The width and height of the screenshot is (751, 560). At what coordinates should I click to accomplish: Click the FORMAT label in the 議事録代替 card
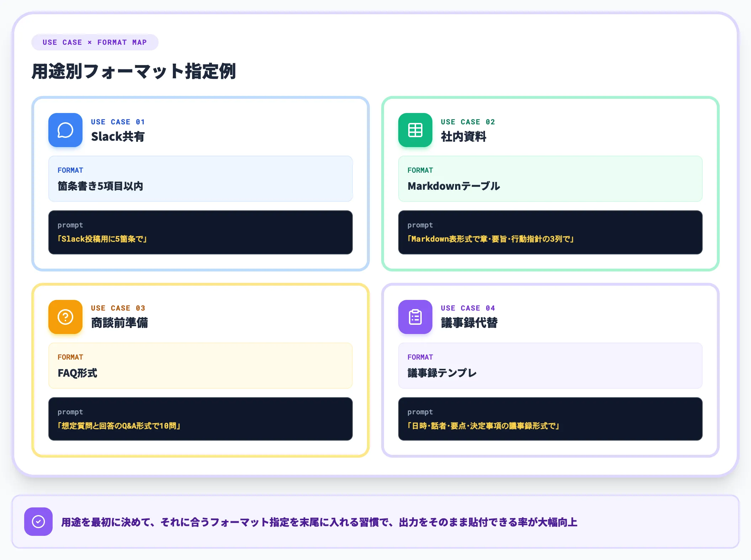pos(420,357)
